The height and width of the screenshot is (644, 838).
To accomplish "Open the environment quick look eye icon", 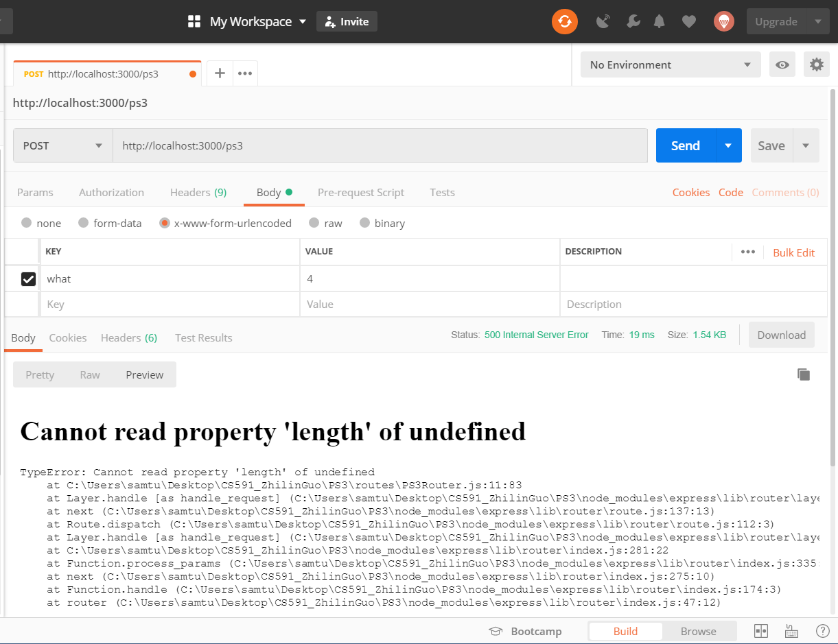I will [x=782, y=64].
